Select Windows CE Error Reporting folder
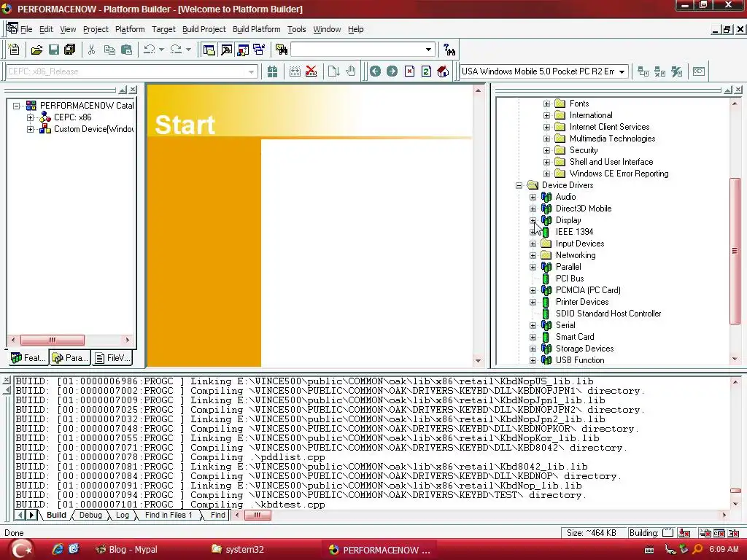Screen dimensions: 747x560 pos(619,174)
